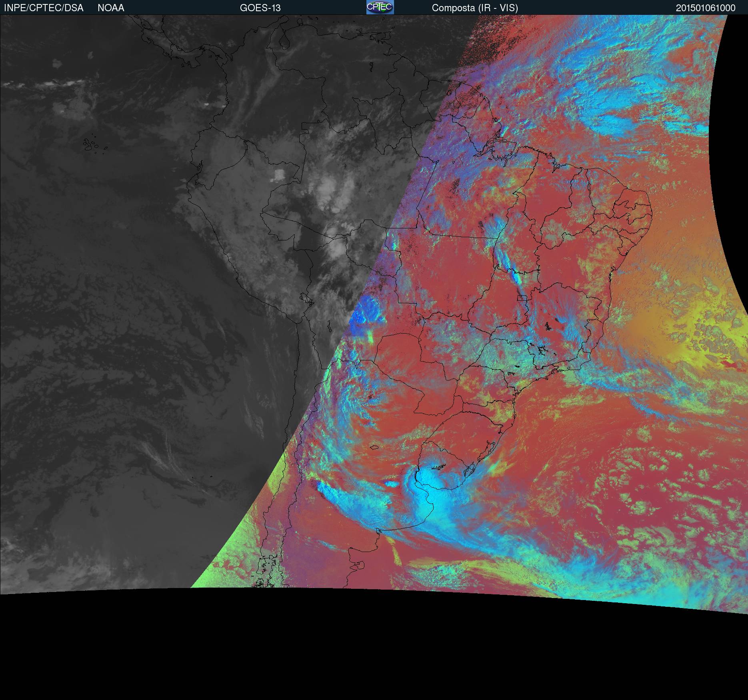Image resolution: width=748 pixels, height=700 pixels.
Task: Click the NOAA text in header
Action: [111, 8]
